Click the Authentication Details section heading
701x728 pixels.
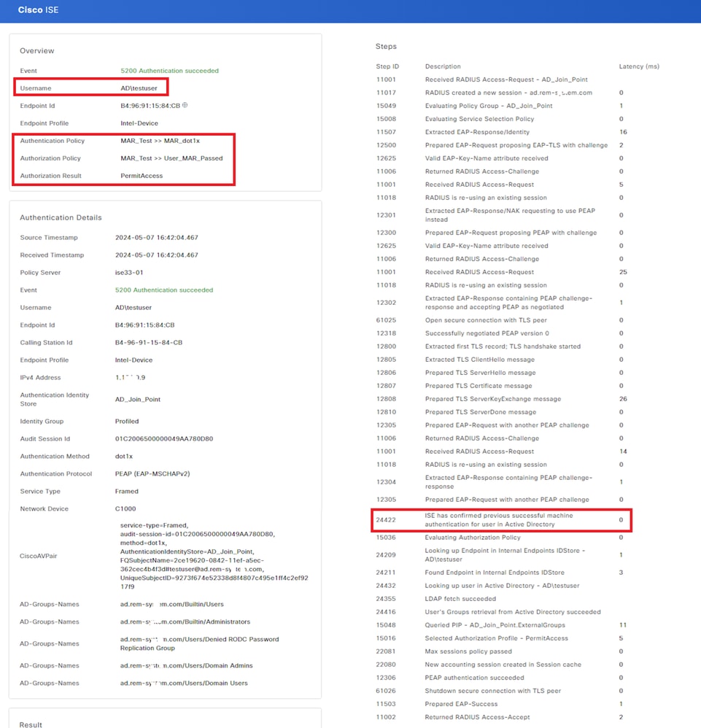pos(61,217)
